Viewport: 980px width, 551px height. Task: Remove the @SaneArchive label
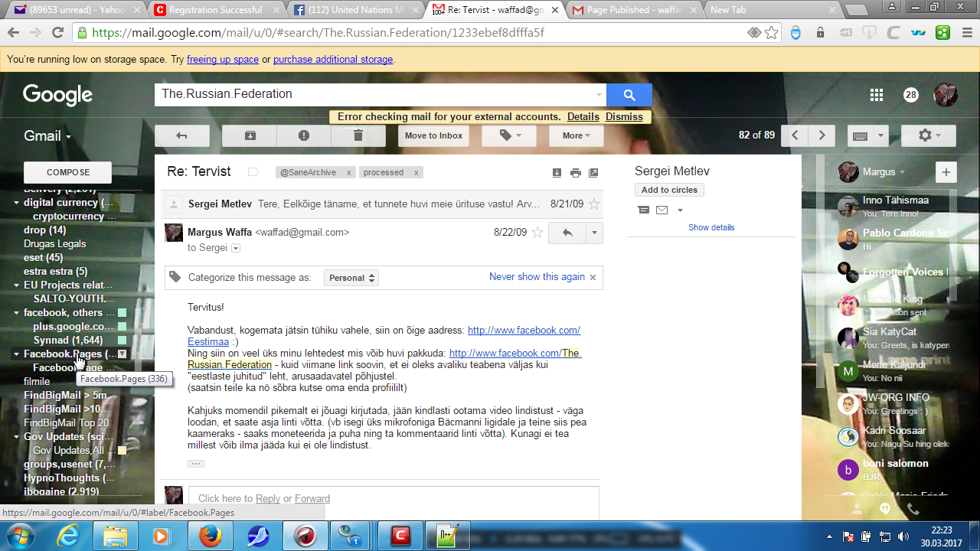348,173
